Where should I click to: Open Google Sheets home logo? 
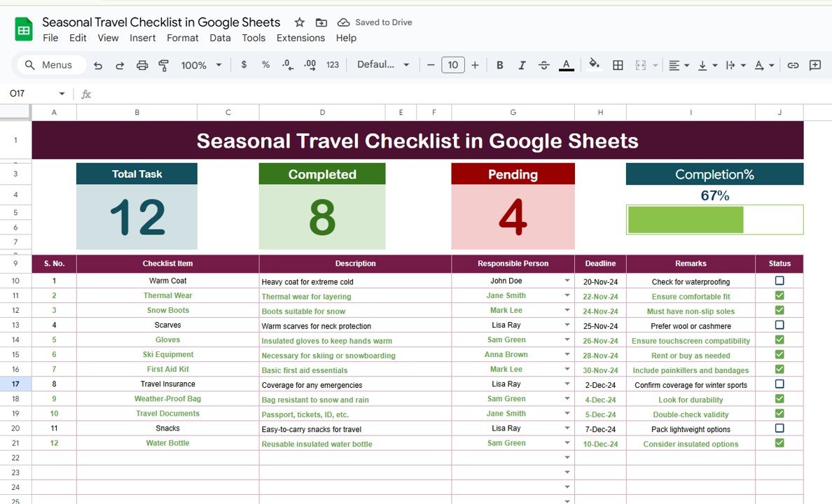pyautogui.click(x=23, y=29)
